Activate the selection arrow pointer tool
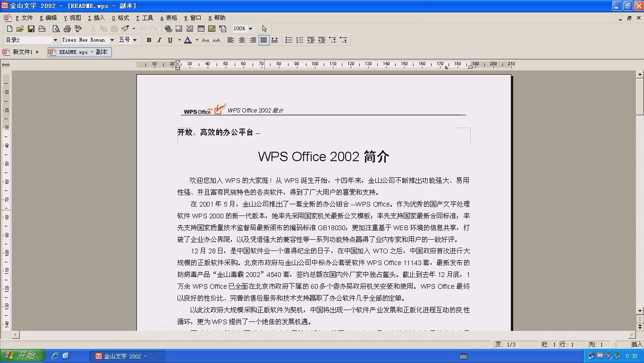This screenshot has width=644, height=363. pyautogui.click(x=264, y=29)
